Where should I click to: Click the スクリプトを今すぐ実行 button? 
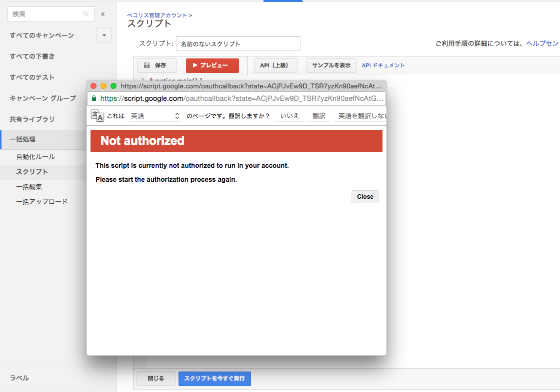click(x=214, y=379)
